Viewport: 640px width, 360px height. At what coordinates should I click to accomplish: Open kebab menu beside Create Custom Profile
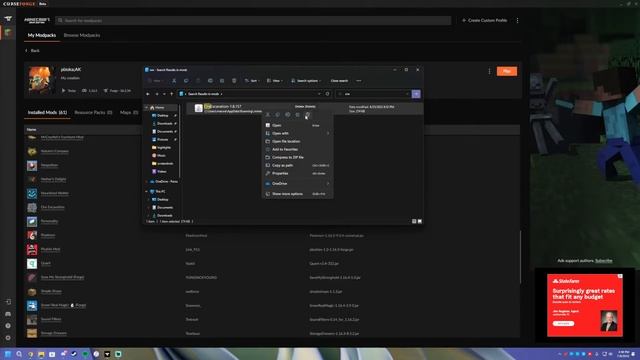pos(517,20)
